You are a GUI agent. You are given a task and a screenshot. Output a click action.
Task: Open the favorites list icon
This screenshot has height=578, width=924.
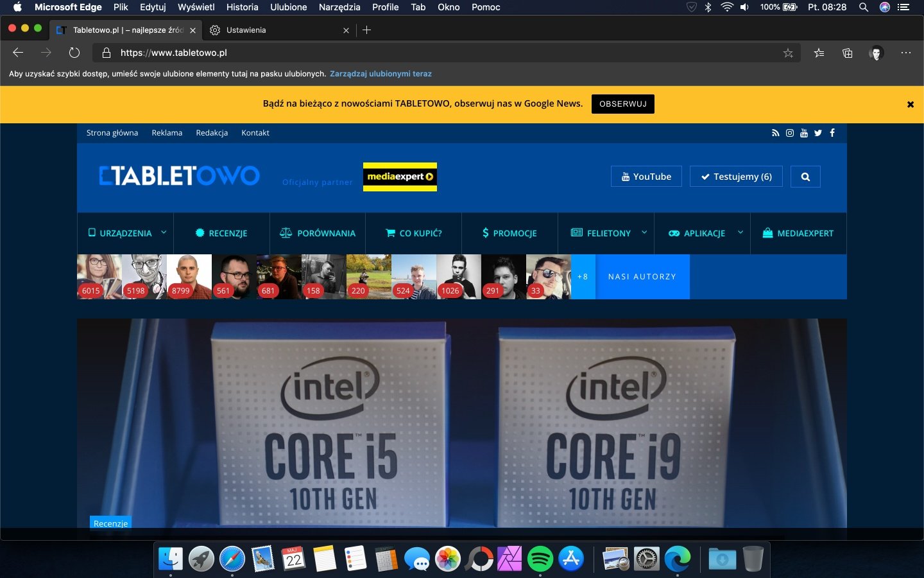(x=819, y=53)
